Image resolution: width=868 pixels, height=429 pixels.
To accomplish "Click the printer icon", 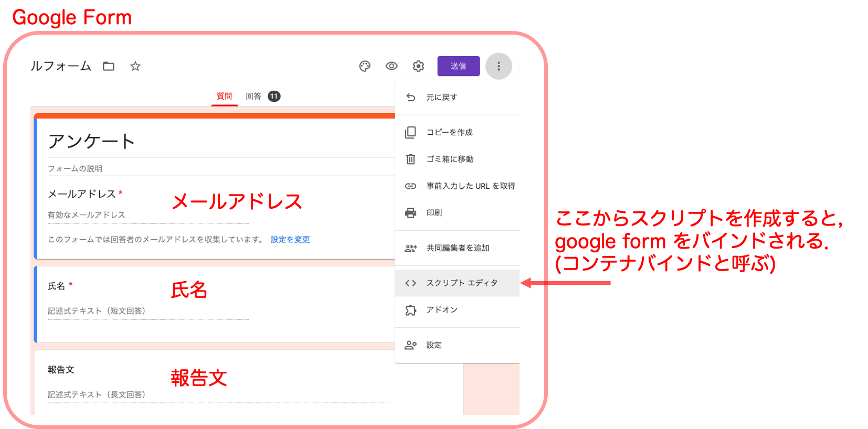I will 410,213.
